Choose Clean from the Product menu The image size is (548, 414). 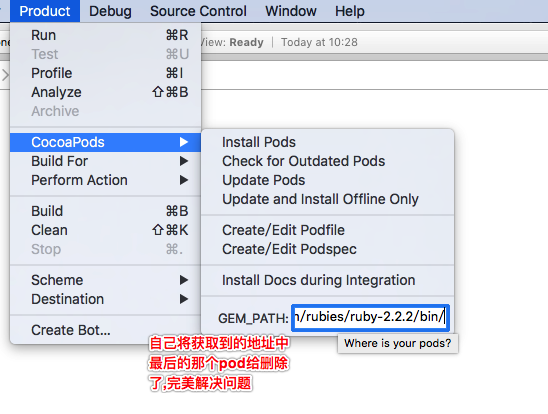click(106, 230)
